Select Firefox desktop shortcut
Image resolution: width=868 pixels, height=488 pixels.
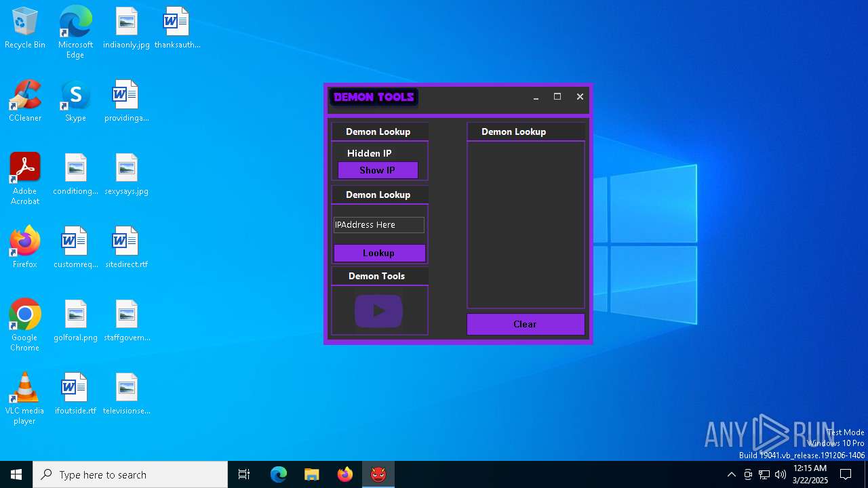(25, 248)
